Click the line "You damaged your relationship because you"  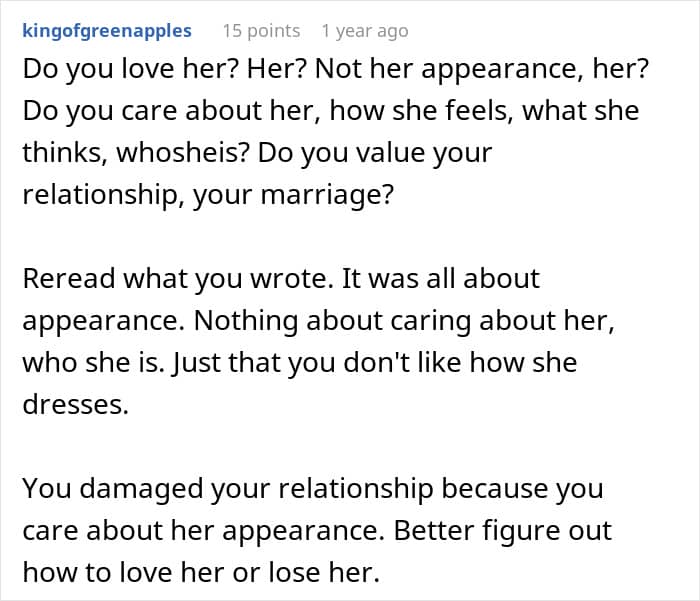(313, 489)
